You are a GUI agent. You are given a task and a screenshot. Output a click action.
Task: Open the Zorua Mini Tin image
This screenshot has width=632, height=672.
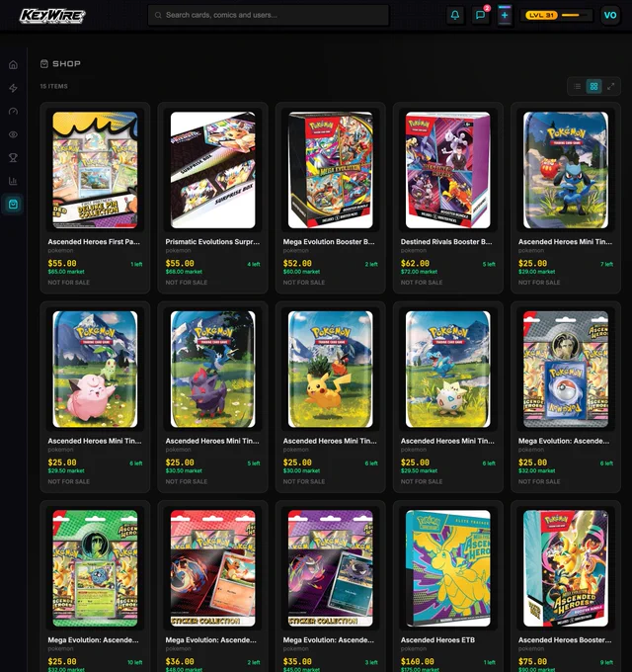pos(213,369)
